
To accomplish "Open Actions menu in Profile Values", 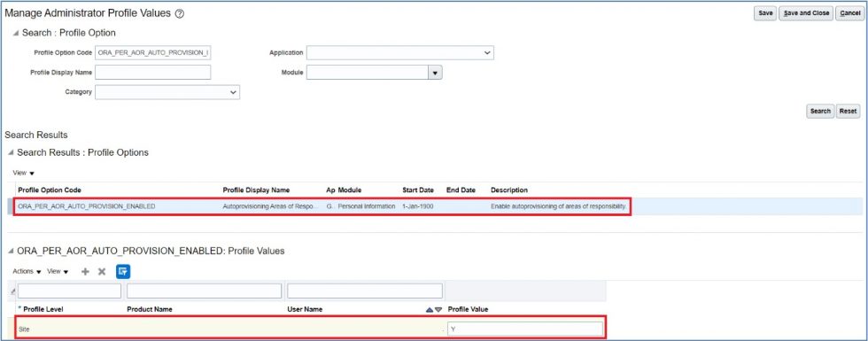I will [27, 272].
